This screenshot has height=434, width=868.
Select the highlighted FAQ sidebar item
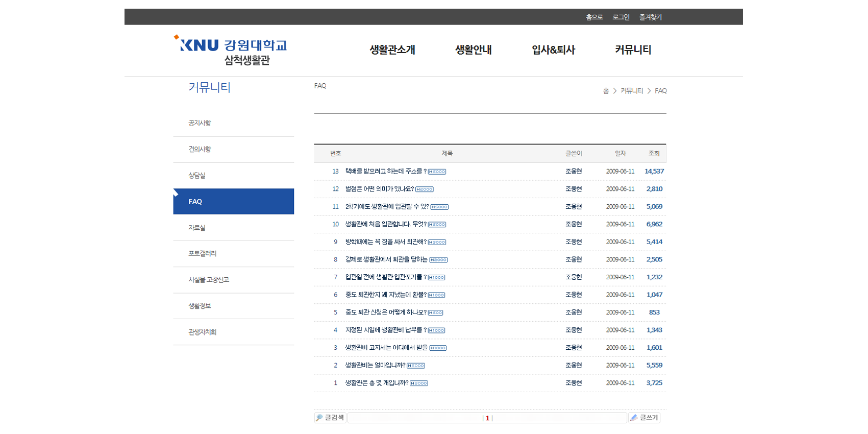coord(234,201)
